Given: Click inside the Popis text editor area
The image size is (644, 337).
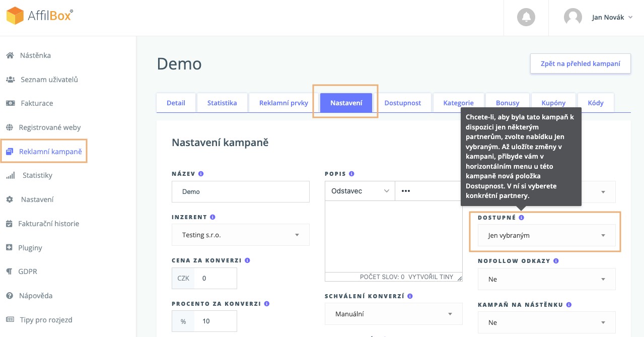Looking at the screenshot, I should 393,236.
